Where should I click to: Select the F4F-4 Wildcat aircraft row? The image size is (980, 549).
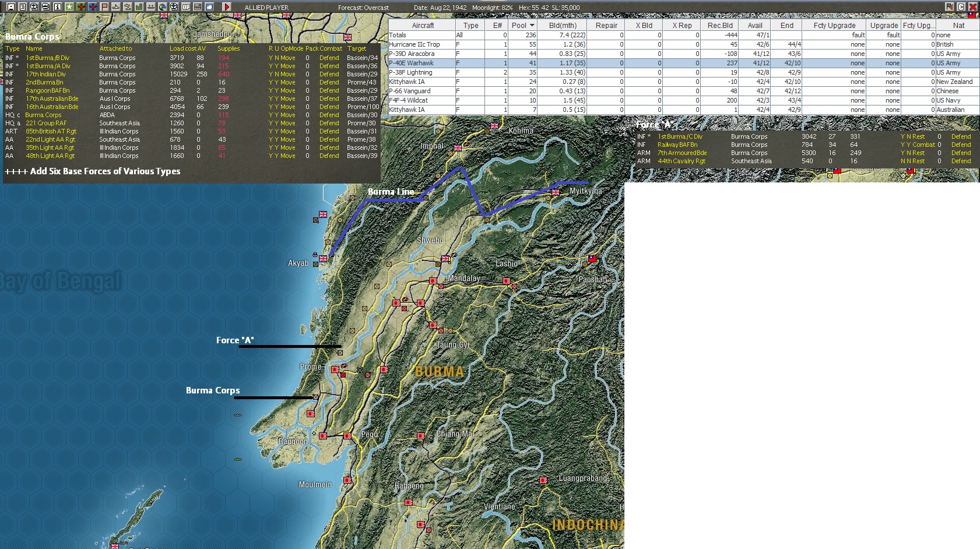[x=684, y=100]
